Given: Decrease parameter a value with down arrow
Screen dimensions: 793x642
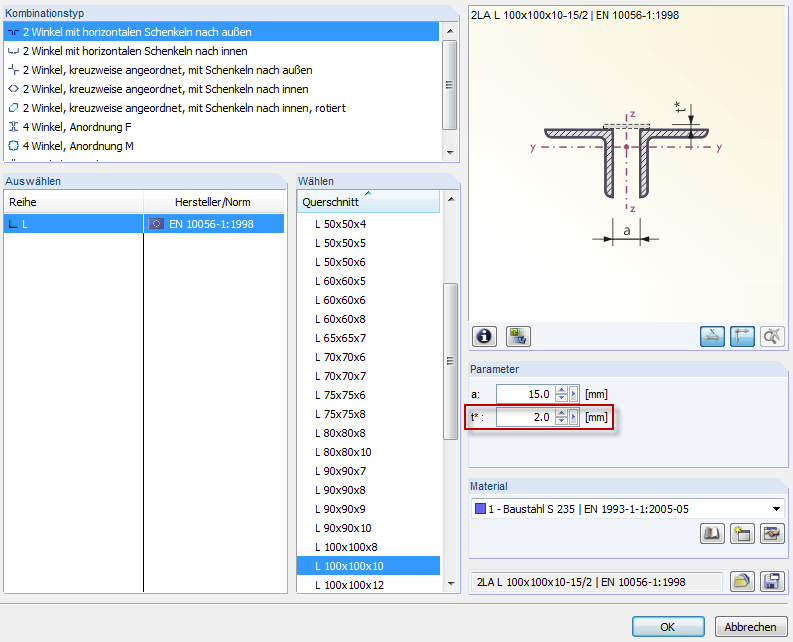Looking at the screenshot, I should tap(561, 398).
